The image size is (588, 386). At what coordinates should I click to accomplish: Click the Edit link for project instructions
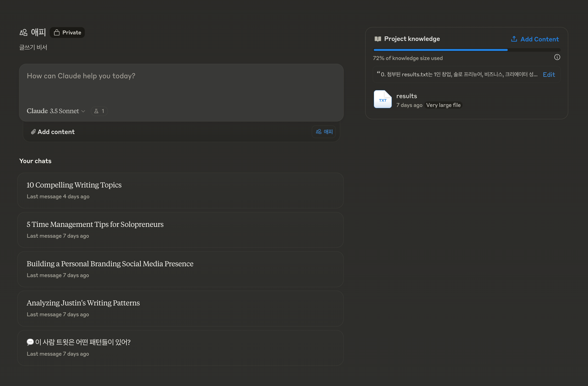[549, 75]
